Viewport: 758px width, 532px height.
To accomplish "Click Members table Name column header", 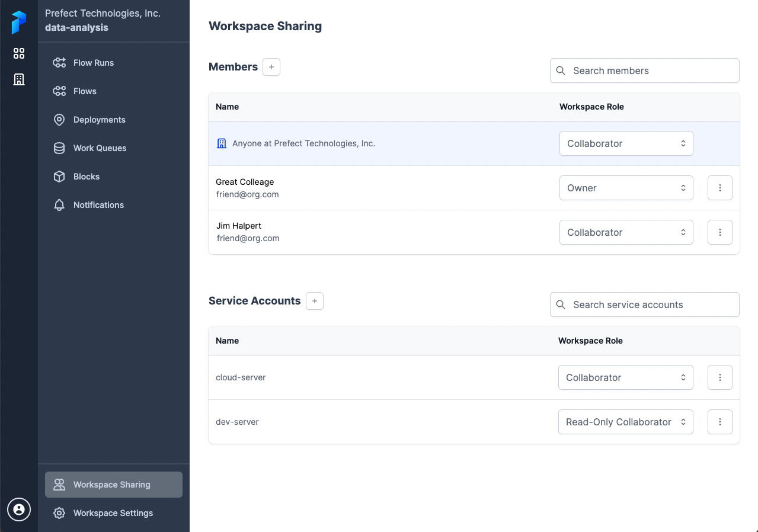I will coord(227,107).
